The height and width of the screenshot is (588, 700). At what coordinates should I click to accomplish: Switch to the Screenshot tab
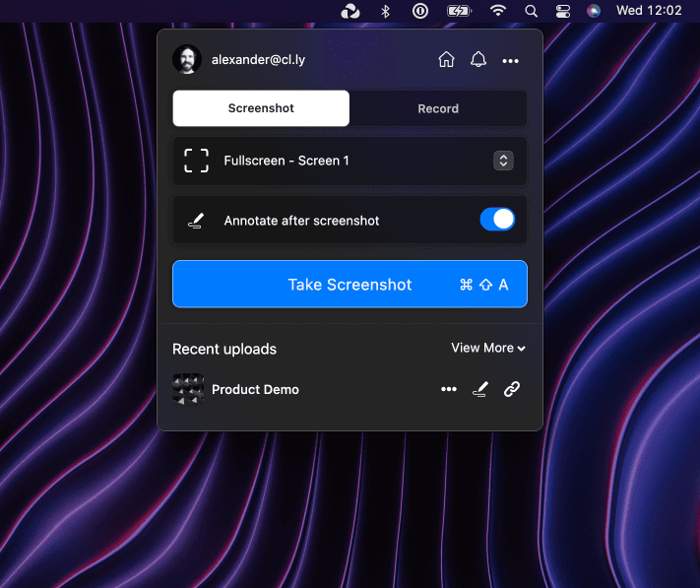261,108
